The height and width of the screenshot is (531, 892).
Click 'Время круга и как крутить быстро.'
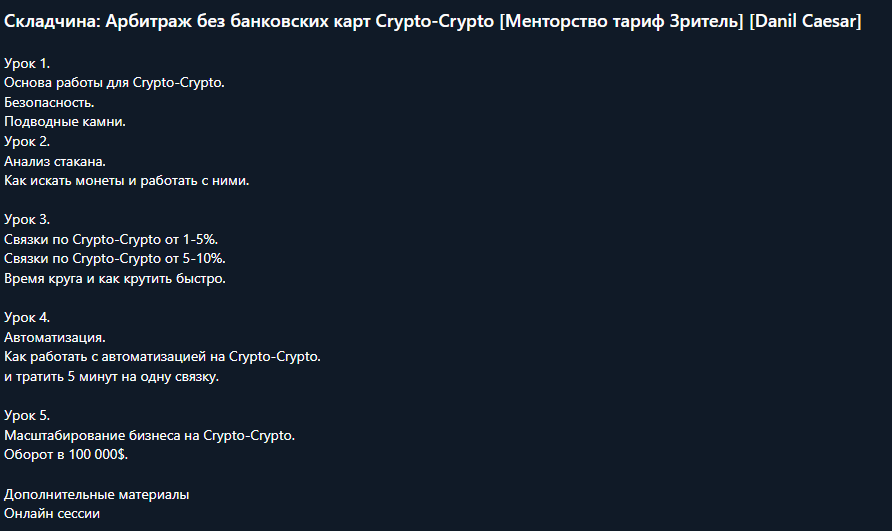115,279
